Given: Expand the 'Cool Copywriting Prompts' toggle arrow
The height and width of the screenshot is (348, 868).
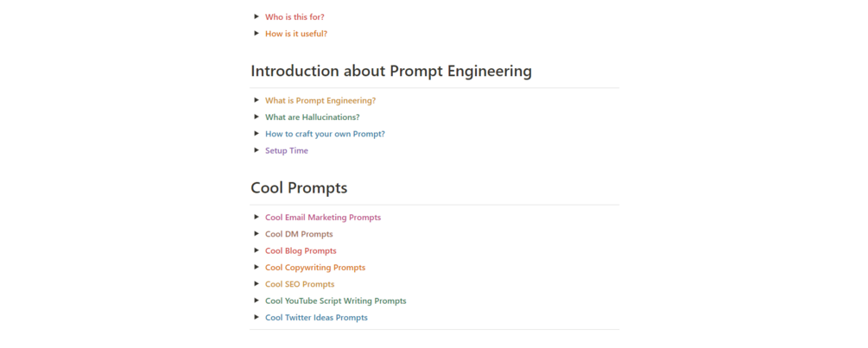Looking at the screenshot, I should pyautogui.click(x=257, y=267).
